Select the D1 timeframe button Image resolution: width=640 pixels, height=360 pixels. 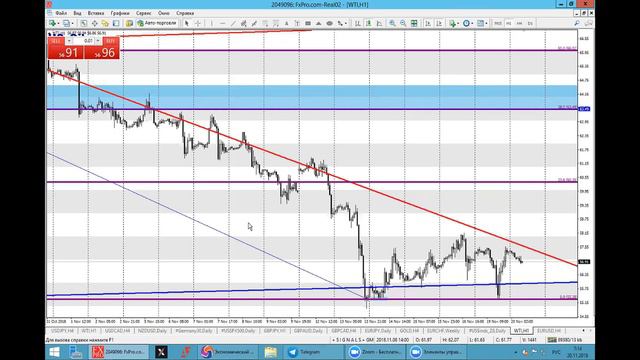click(x=530, y=23)
